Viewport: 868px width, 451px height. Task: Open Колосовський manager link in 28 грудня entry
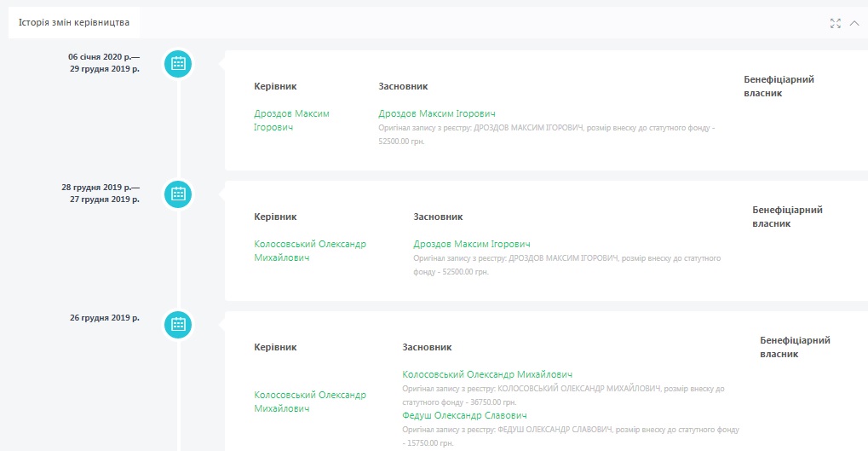coord(310,251)
